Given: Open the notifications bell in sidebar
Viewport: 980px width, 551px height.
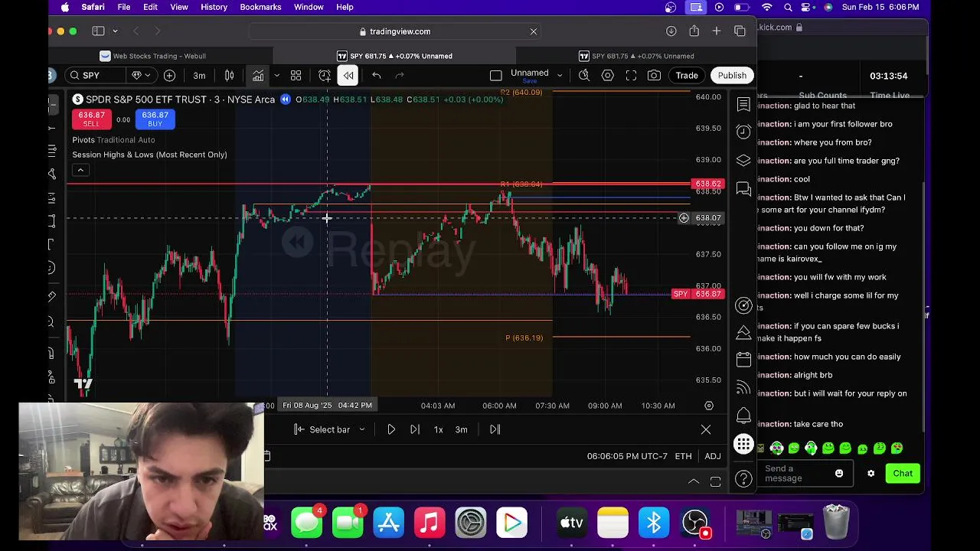Looking at the screenshot, I should 743,415.
